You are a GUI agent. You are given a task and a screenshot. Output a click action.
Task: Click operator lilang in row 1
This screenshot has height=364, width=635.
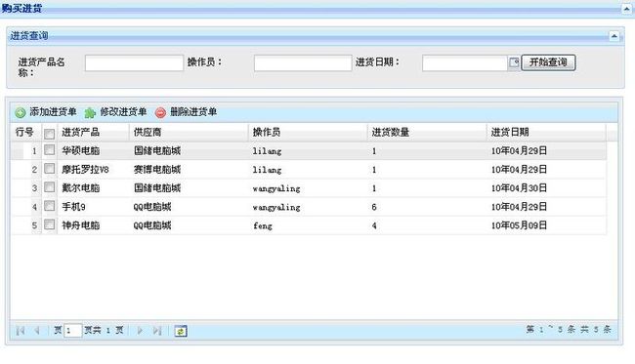pos(267,151)
